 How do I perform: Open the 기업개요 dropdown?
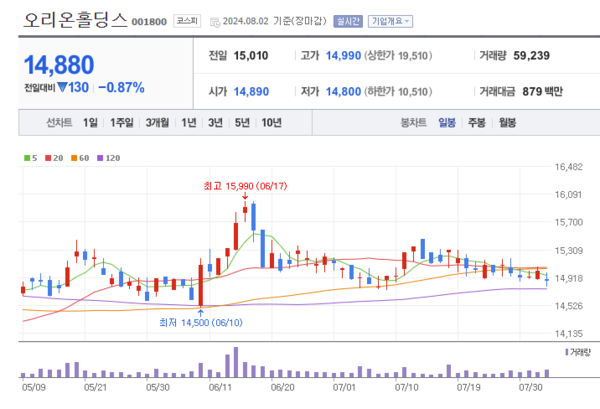390,21
